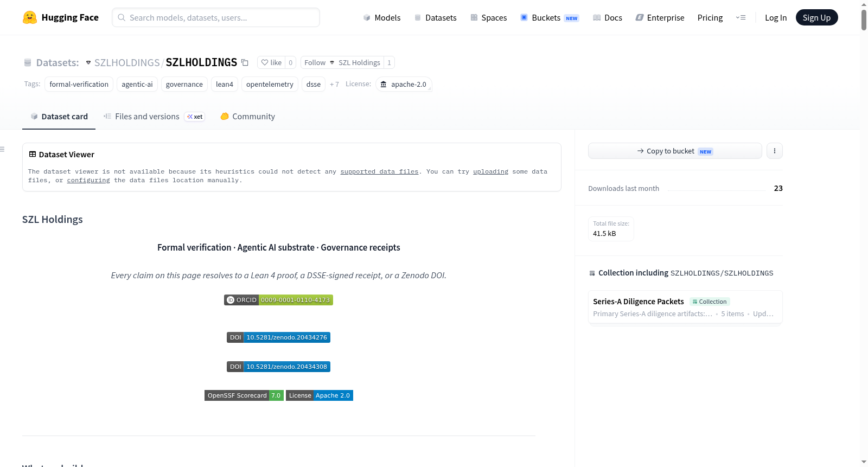Switch to the Dataset card tab
This screenshot has width=868, height=467.
tap(59, 117)
